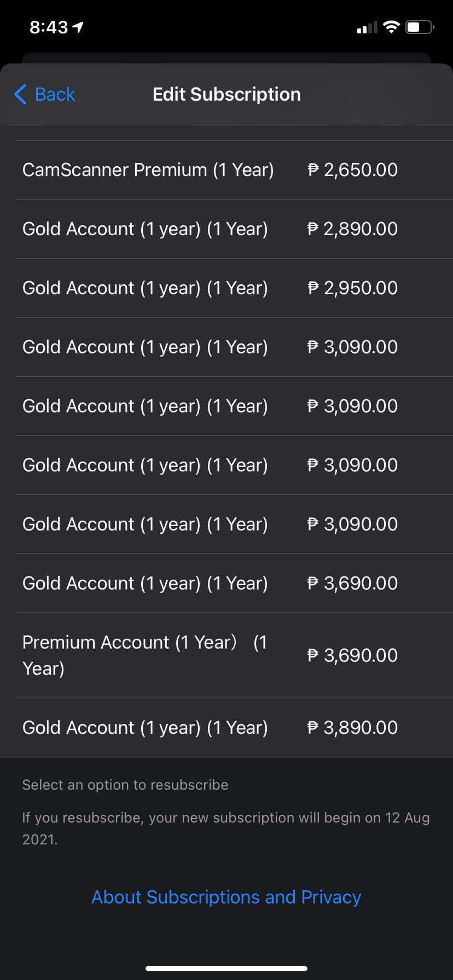Screen dimensions: 453x980
Task: Tap the location arrow status icon
Action: tap(78, 27)
